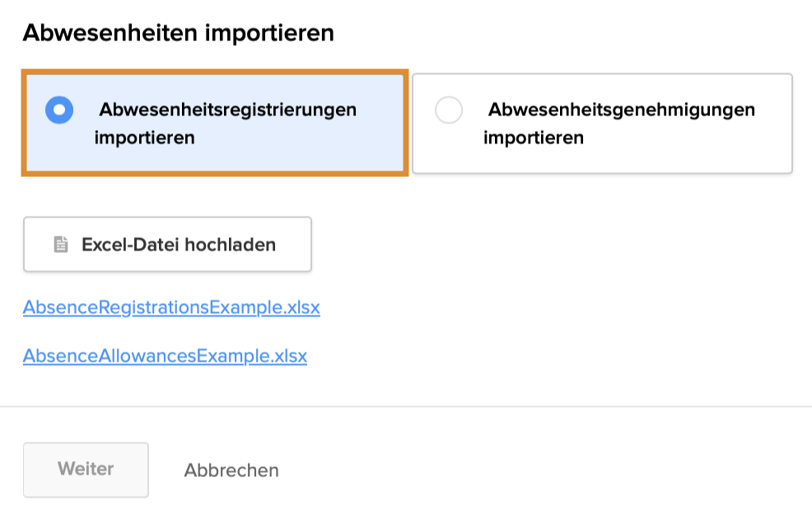This screenshot has height=524, width=812.
Task: Click the file icon left of 'Excel-Datei'
Action: [x=60, y=245]
